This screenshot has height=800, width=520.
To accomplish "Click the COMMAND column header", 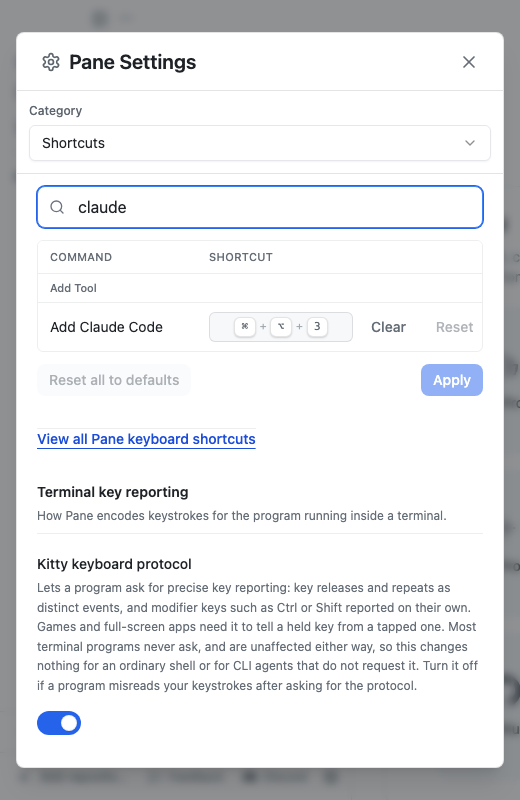I will [81, 257].
